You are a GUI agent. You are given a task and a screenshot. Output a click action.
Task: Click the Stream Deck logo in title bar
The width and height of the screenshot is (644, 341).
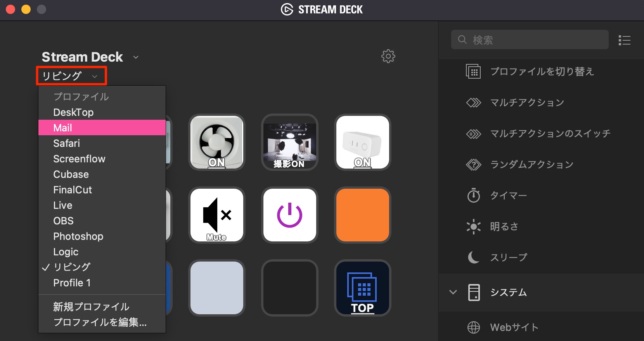(287, 10)
